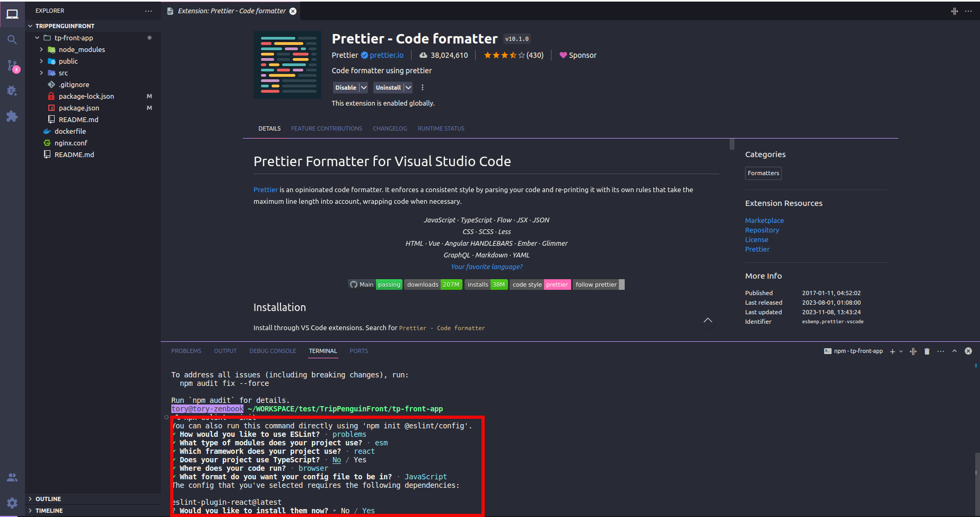This screenshot has height=517, width=980.
Task: Open the terminal launch profile dropdown chevron
Action: coord(901,351)
